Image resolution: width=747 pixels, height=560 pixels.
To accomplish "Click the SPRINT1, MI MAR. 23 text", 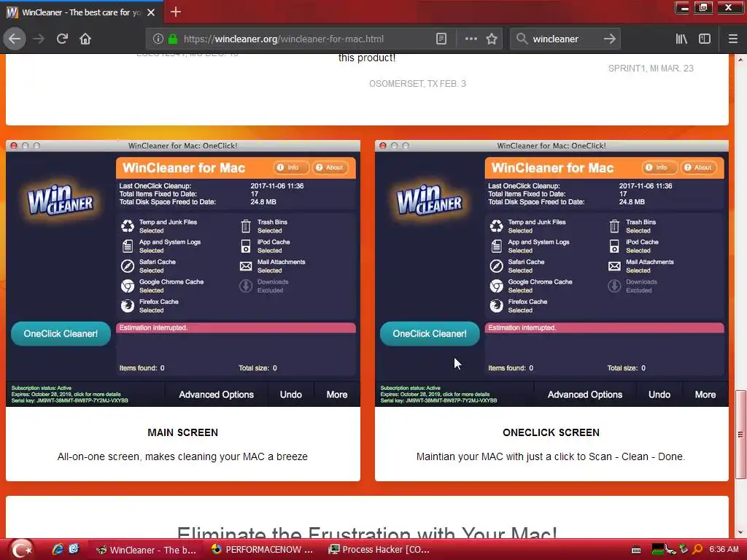I will [x=651, y=69].
